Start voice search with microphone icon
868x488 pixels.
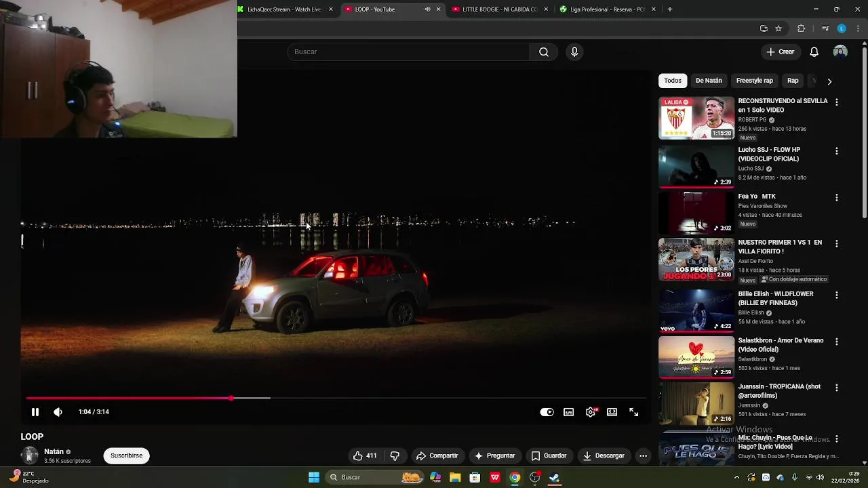pyautogui.click(x=574, y=52)
